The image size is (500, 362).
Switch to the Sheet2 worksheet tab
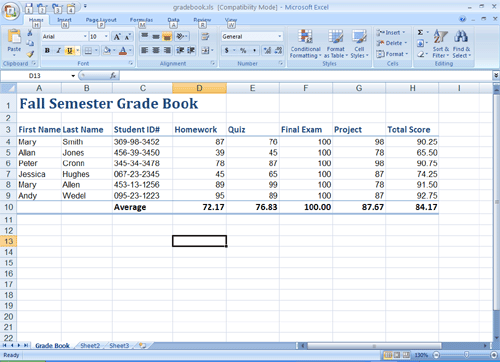click(x=90, y=346)
